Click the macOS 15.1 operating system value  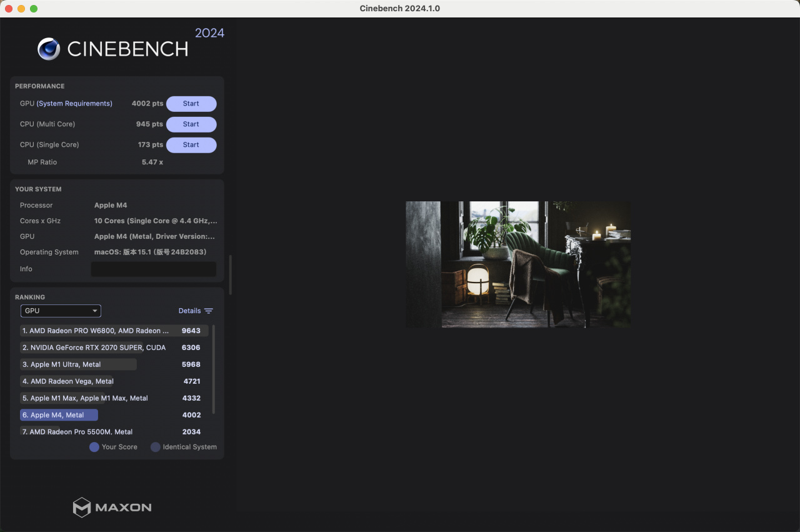(150, 253)
